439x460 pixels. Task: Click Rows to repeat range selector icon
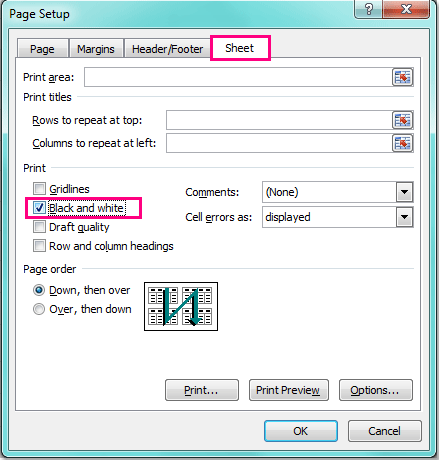click(402, 120)
